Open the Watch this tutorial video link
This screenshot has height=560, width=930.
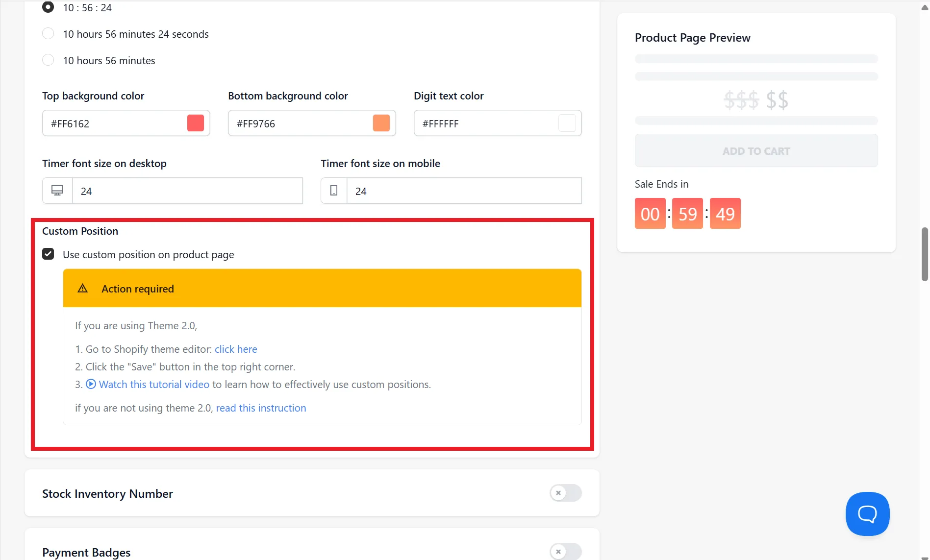pyautogui.click(x=154, y=384)
